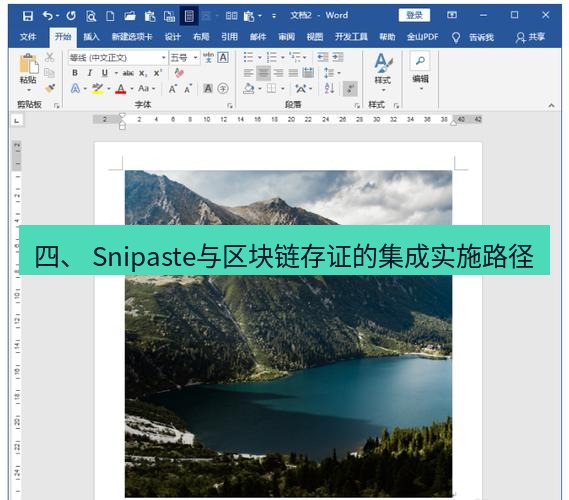The width and height of the screenshot is (569, 500).
Task: Click the 登录 sign-in button
Action: pyautogui.click(x=414, y=15)
